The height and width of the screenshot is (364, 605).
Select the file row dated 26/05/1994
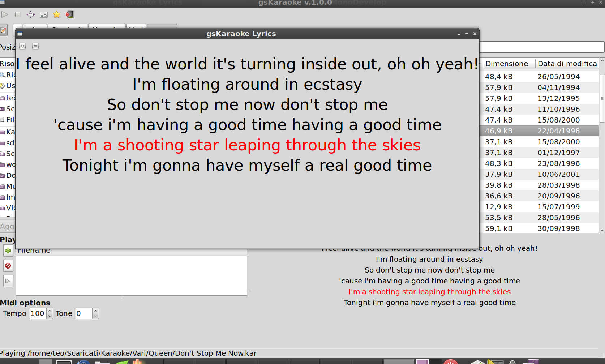tap(539, 77)
